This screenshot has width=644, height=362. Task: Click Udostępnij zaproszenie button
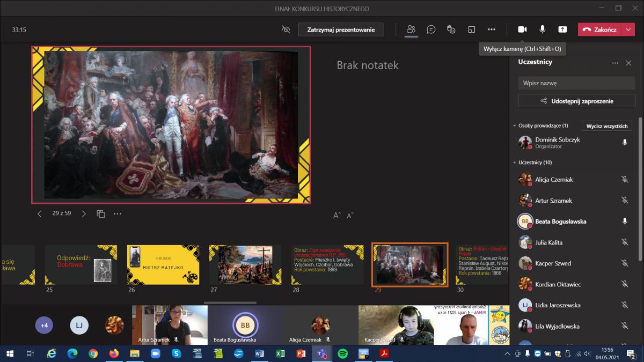(x=576, y=101)
